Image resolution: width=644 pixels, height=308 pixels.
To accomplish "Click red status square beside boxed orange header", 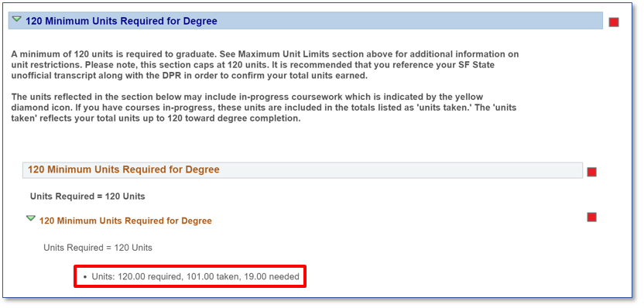I will [x=591, y=172].
